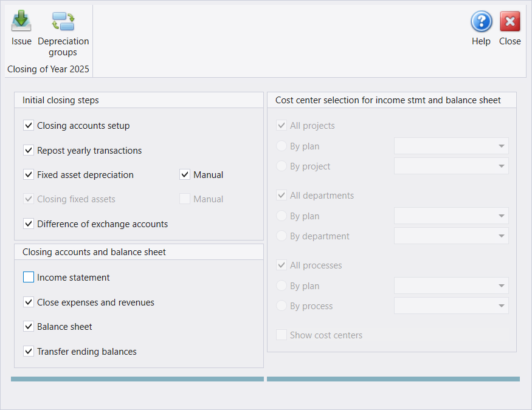
Task: Toggle the Balance sheet checkbox
Action: coord(29,326)
